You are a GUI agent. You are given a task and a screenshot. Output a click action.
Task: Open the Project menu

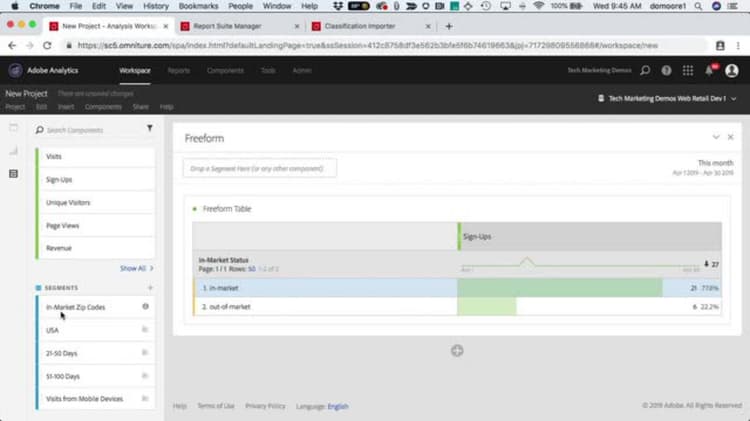click(15, 107)
